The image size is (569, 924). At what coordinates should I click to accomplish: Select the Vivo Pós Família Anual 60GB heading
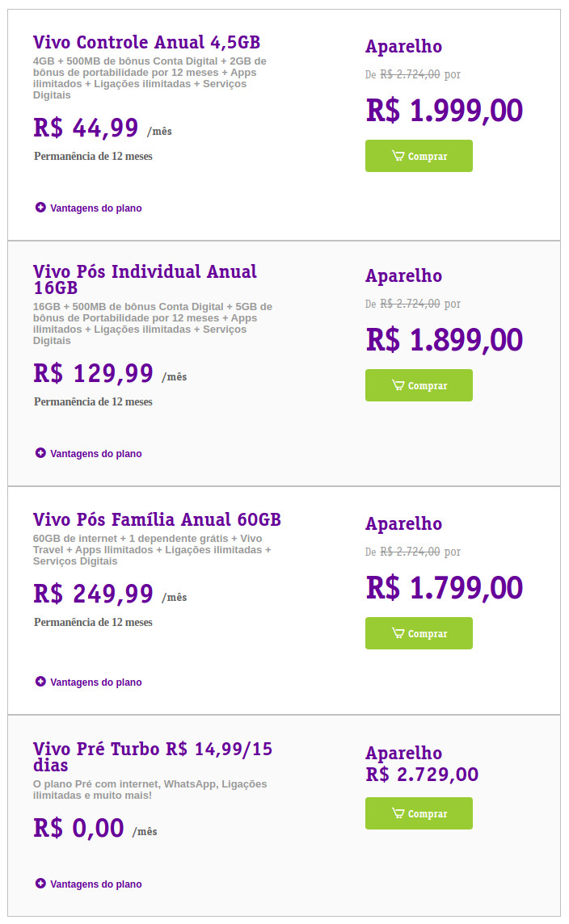[157, 519]
